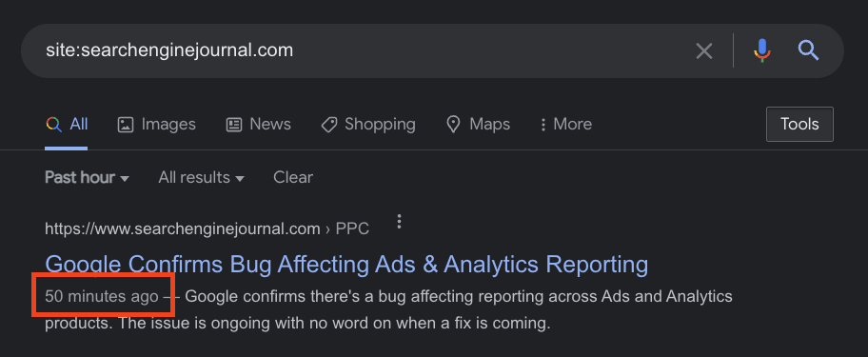This screenshot has width=868, height=357.
Task: Expand the More search categories menu
Action: coord(565,124)
